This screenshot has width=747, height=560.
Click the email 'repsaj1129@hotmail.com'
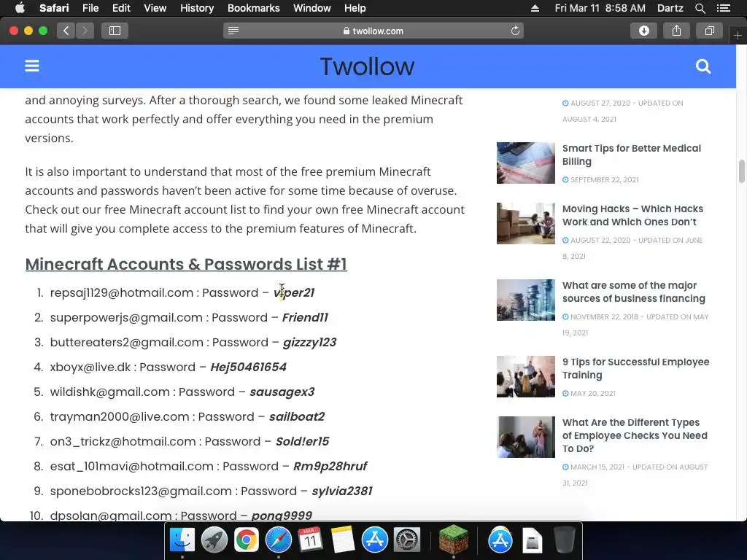(x=122, y=293)
